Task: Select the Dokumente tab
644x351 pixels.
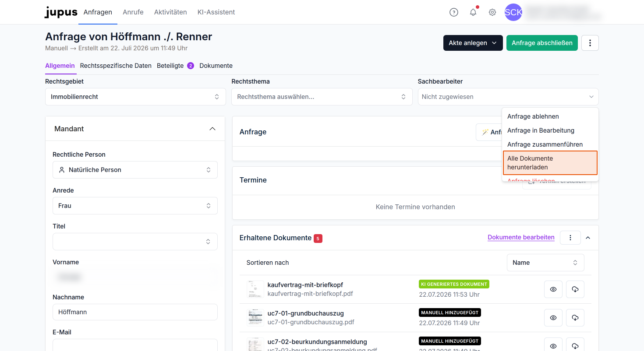Action: pos(216,66)
